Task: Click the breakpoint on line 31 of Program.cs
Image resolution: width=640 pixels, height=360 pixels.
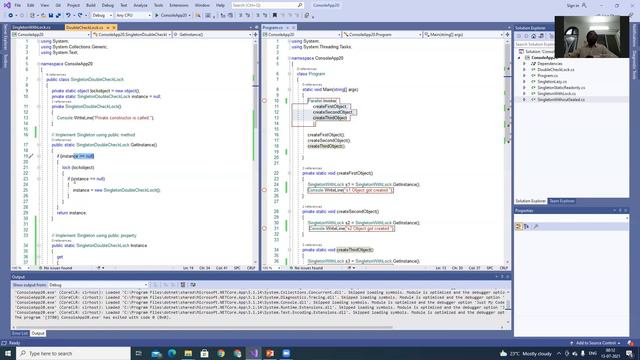Action: (x=264, y=228)
